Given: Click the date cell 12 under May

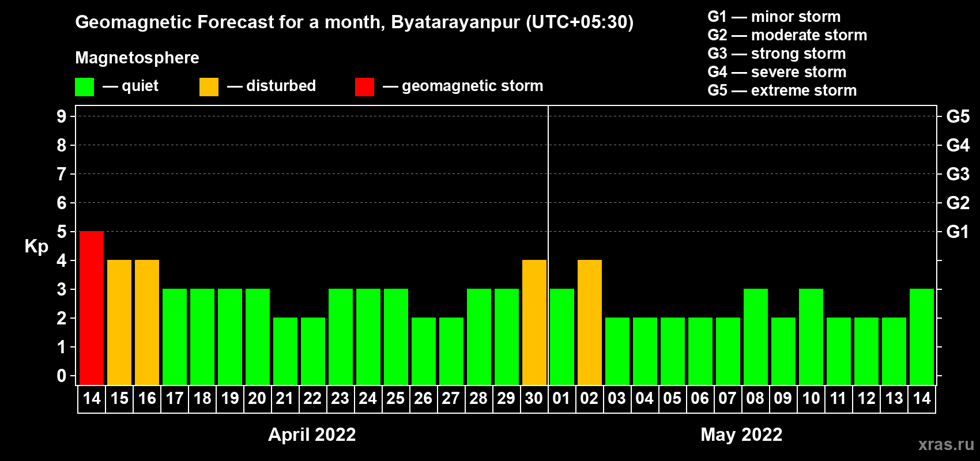Looking at the screenshot, I should pos(866,399).
